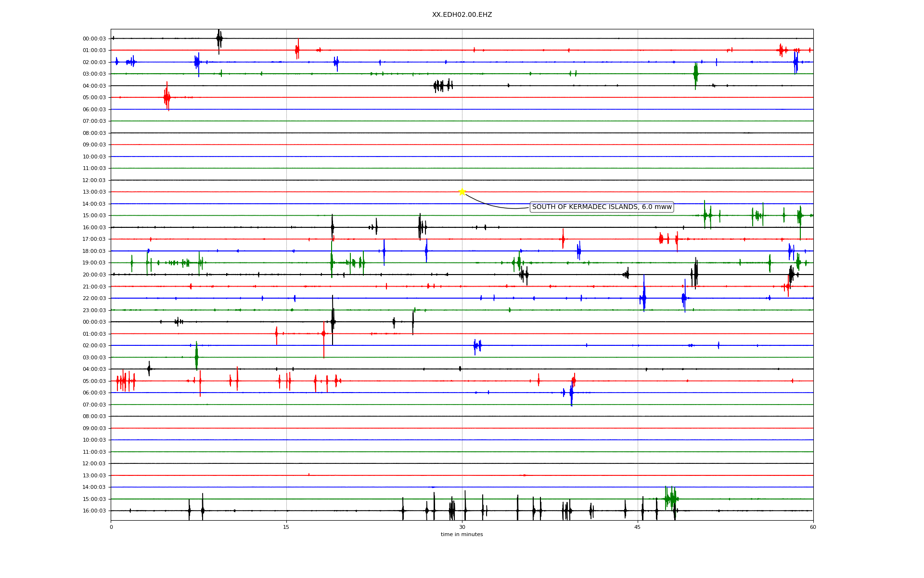Click the first 00:00:03 time label
This screenshot has height=578, width=924.
94,39
